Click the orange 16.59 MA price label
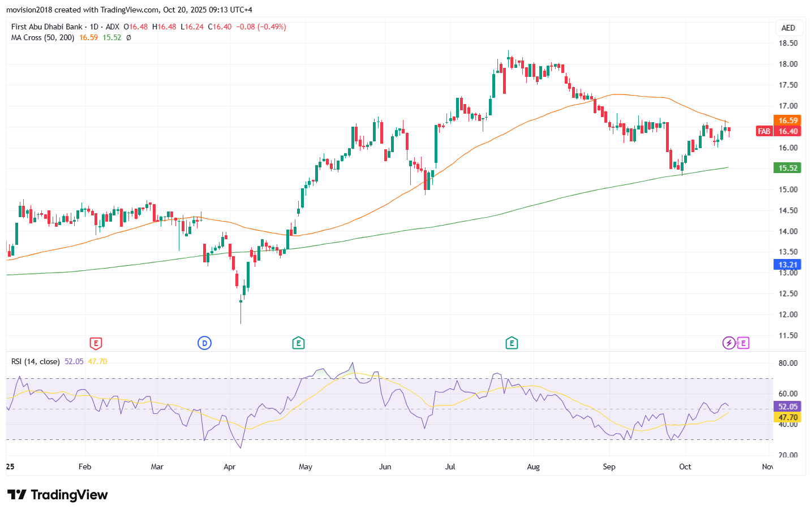Viewport: 812px width, 514px height. 787,120
